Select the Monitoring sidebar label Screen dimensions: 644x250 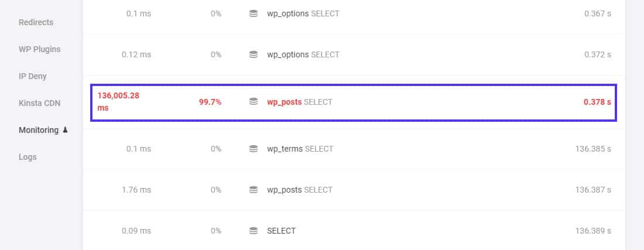point(39,130)
